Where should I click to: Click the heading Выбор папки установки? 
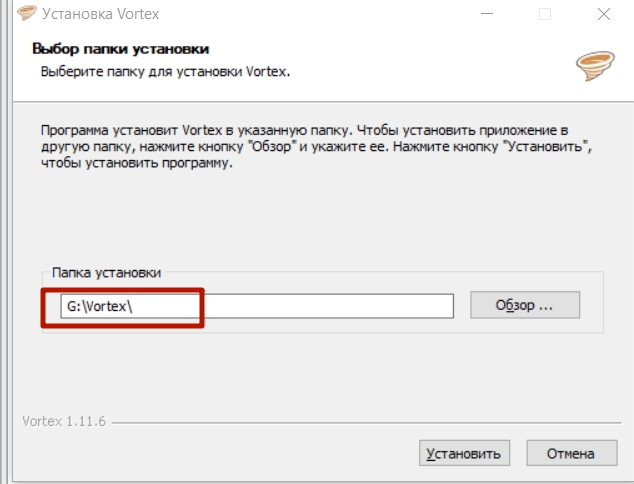click(120, 49)
